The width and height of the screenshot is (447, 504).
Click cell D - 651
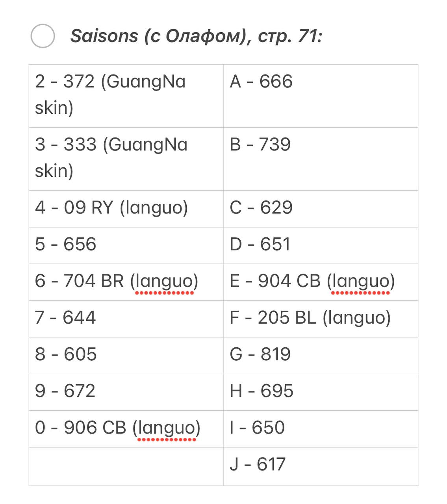(321, 245)
